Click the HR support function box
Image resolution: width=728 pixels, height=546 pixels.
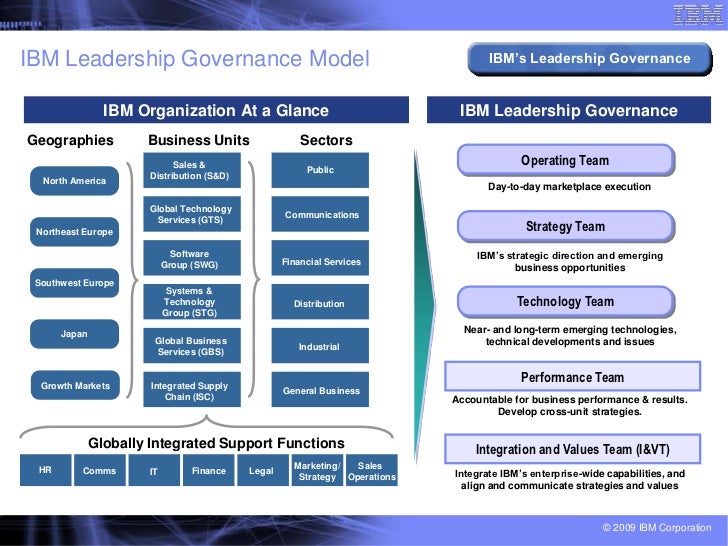(46, 470)
